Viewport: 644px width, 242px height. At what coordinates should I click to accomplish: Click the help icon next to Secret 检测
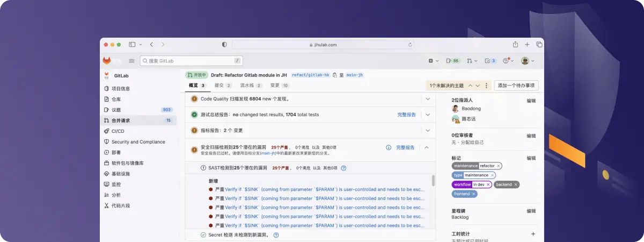pyautogui.click(x=276, y=235)
